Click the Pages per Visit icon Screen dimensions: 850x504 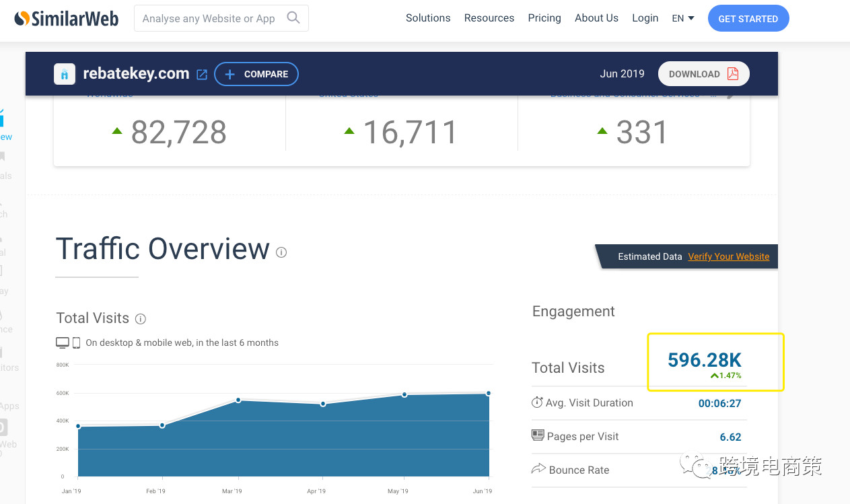(538, 435)
